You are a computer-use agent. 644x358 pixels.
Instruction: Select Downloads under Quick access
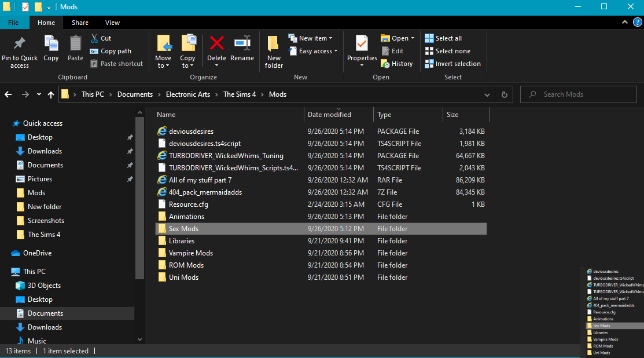coord(45,151)
